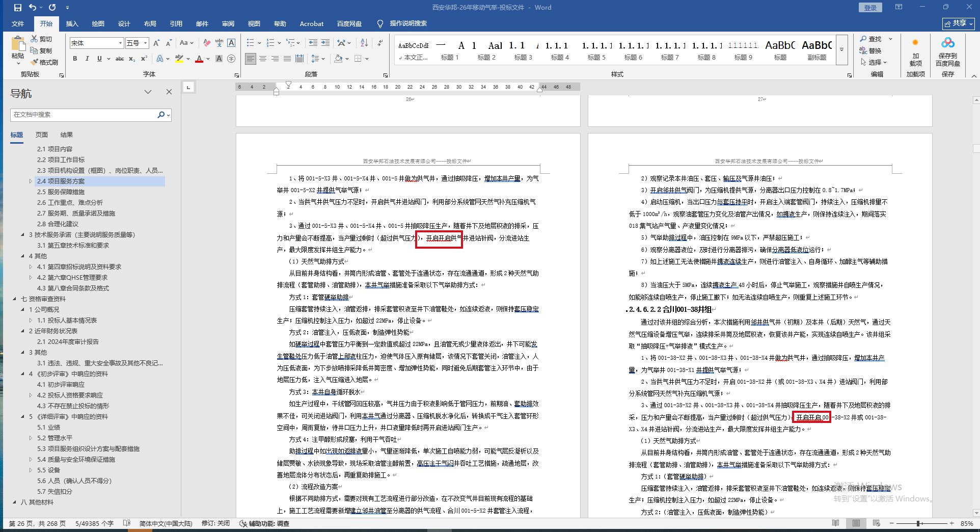This screenshot has width=980, height=532.
Task: Click the 登录 (Sign in) button
Action: [x=870, y=8]
